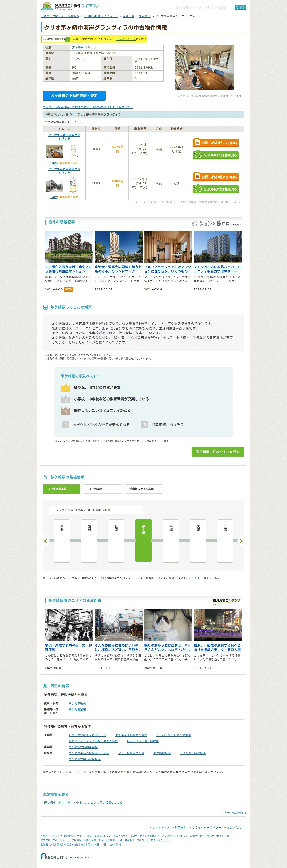Open the 茅ヶ崎市 breadcrumb link
This screenshot has height=868, width=287.
tap(145, 16)
